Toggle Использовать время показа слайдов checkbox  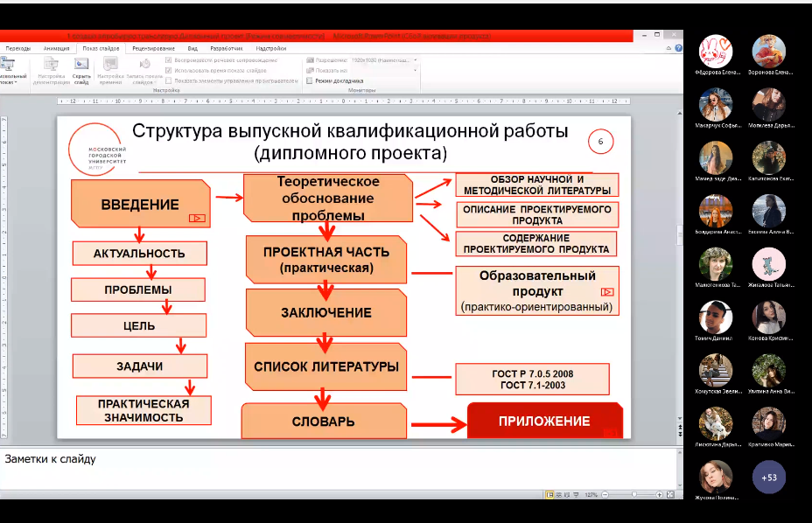click(x=169, y=70)
